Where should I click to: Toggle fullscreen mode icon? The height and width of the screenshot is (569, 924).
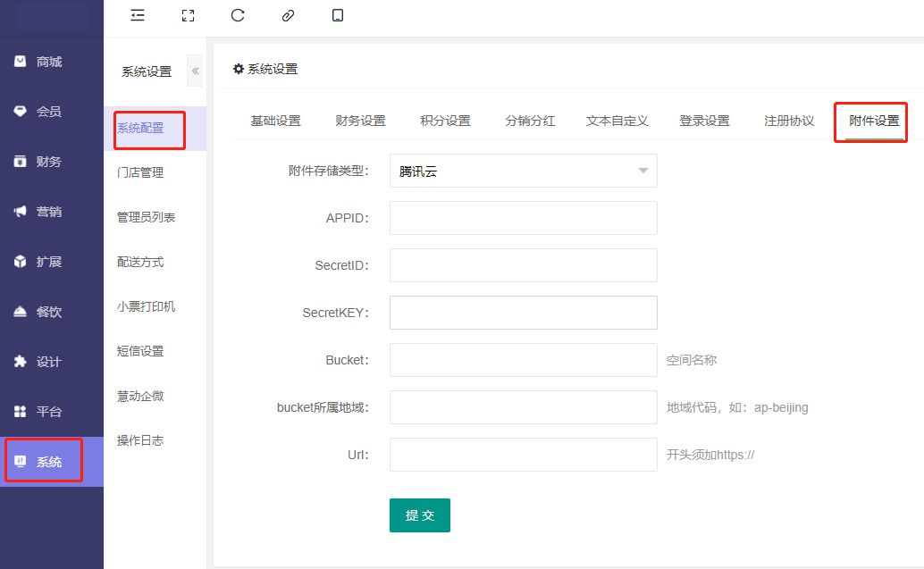[x=188, y=15]
